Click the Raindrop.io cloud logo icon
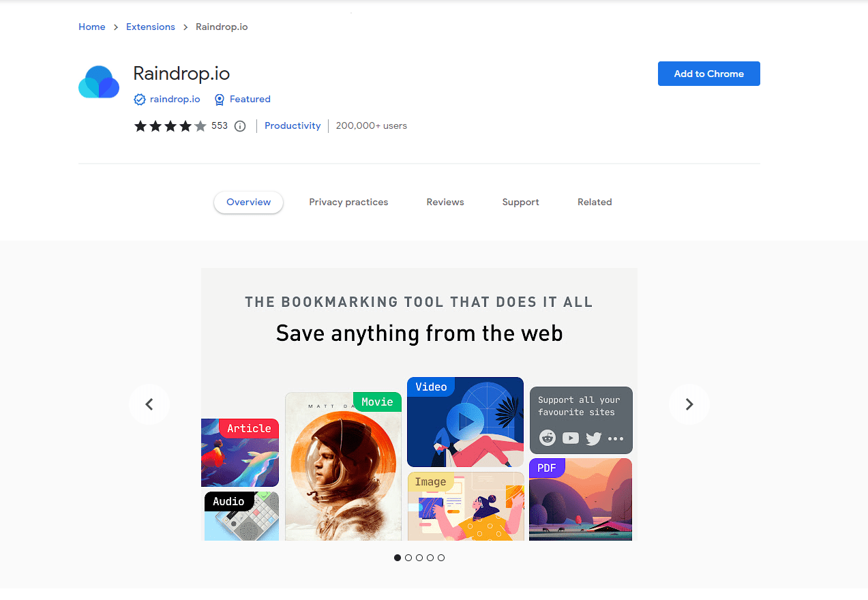 98,81
